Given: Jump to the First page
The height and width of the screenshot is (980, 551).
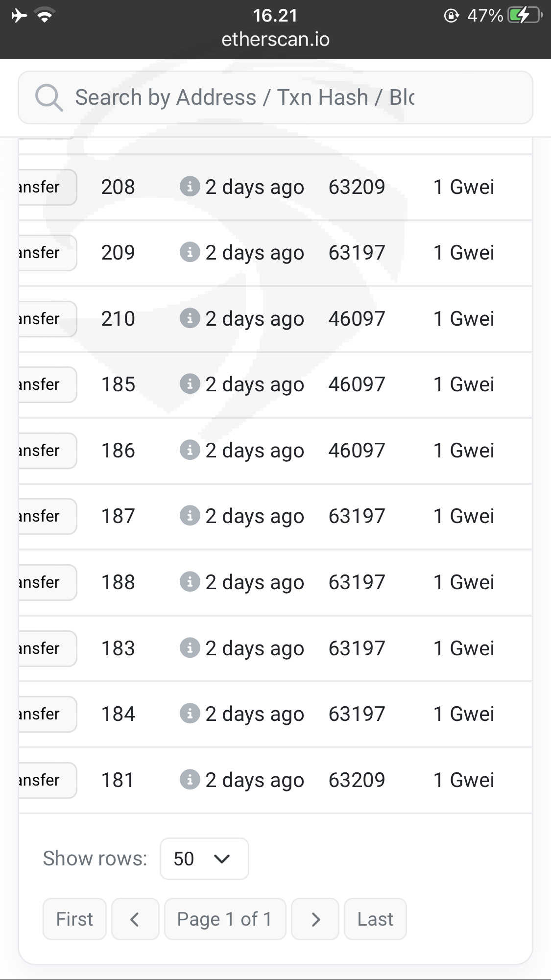Looking at the screenshot, I should point(74,919).
